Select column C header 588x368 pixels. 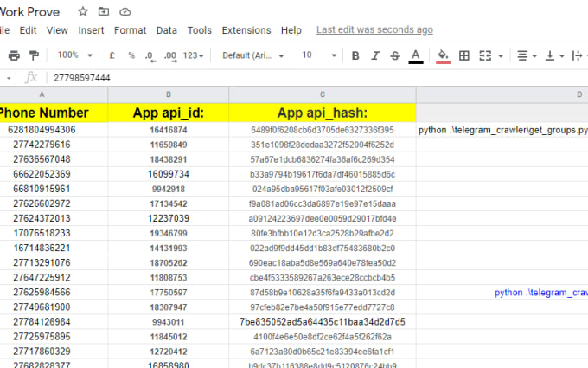coord(323,94)
